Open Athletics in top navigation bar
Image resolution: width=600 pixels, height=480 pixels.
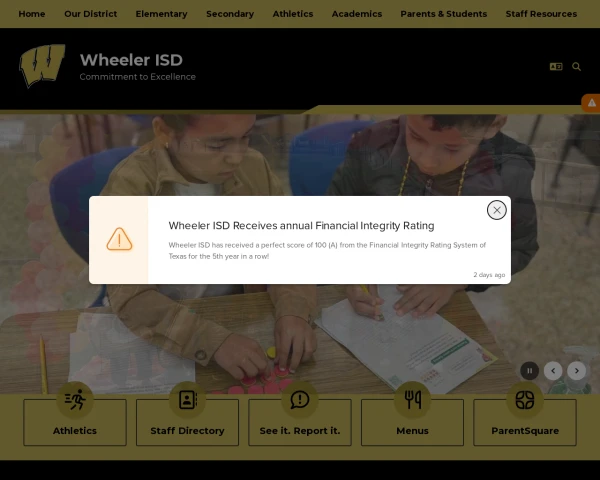(293, 14)
